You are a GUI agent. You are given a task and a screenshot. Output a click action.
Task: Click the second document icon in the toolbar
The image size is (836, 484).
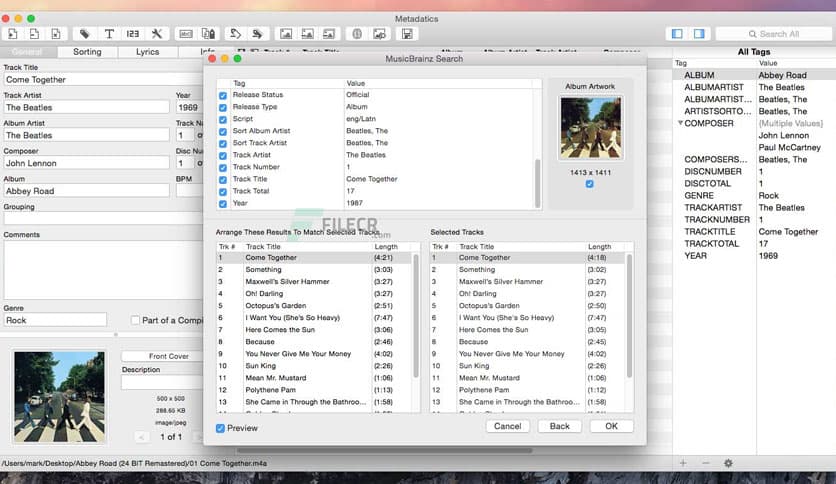tap(34, 34)
